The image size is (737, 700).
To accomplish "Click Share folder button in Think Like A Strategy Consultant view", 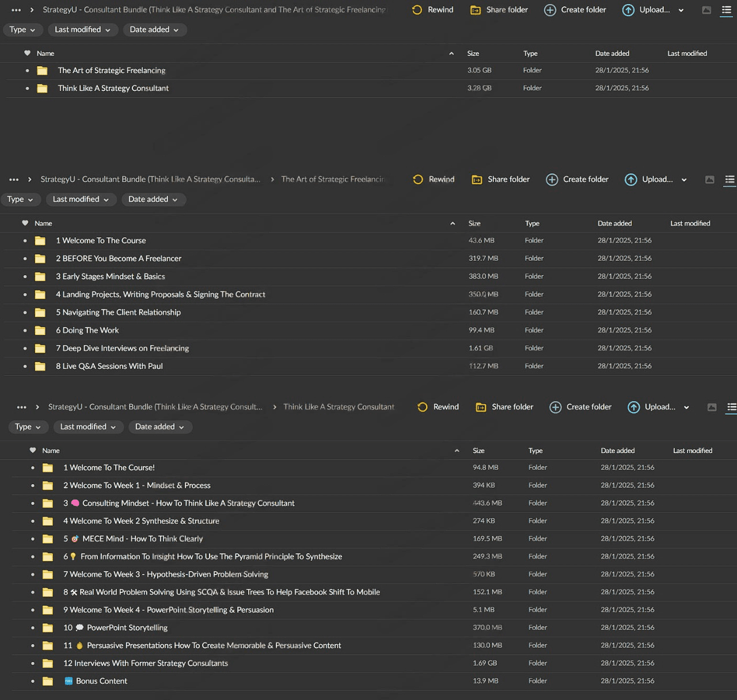I will coord(504,407).
